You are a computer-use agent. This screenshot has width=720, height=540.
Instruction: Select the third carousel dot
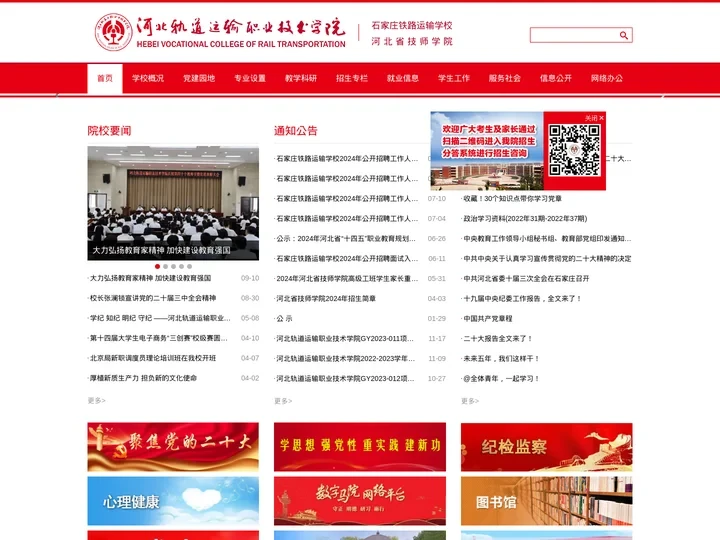coord(173,266)
